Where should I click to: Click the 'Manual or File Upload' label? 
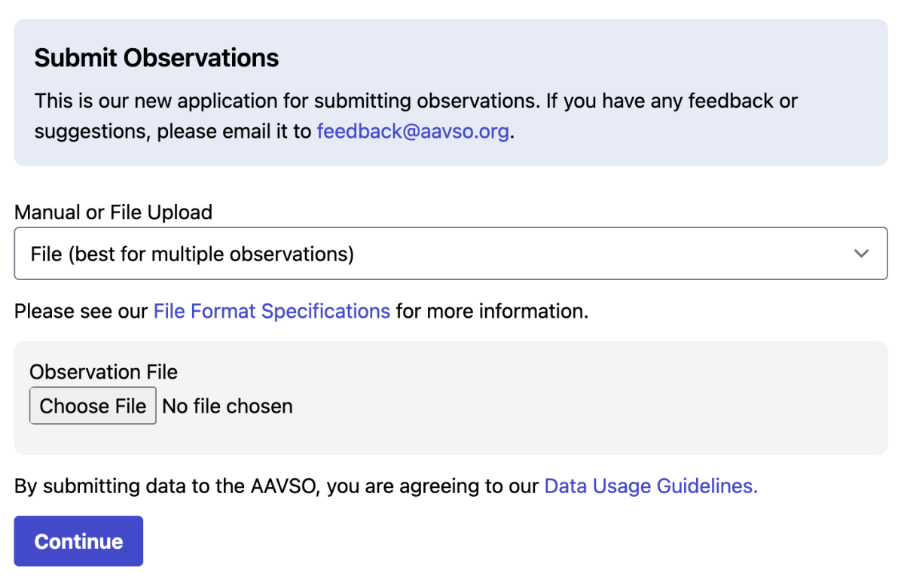click(x=113, y=212)
